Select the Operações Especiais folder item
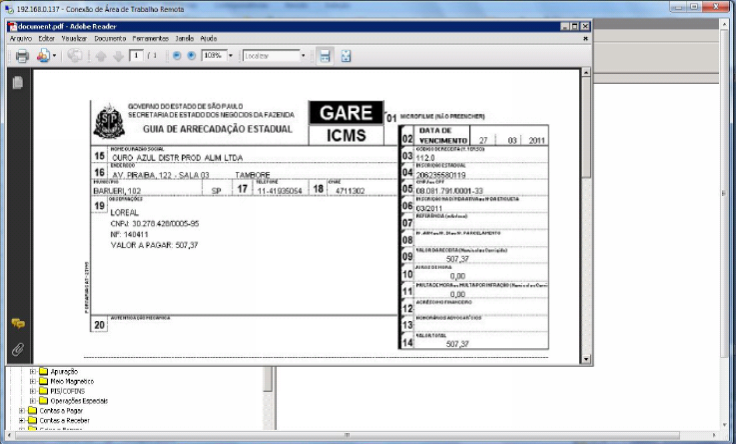The image size is (739, 445). tap(79, 401)
